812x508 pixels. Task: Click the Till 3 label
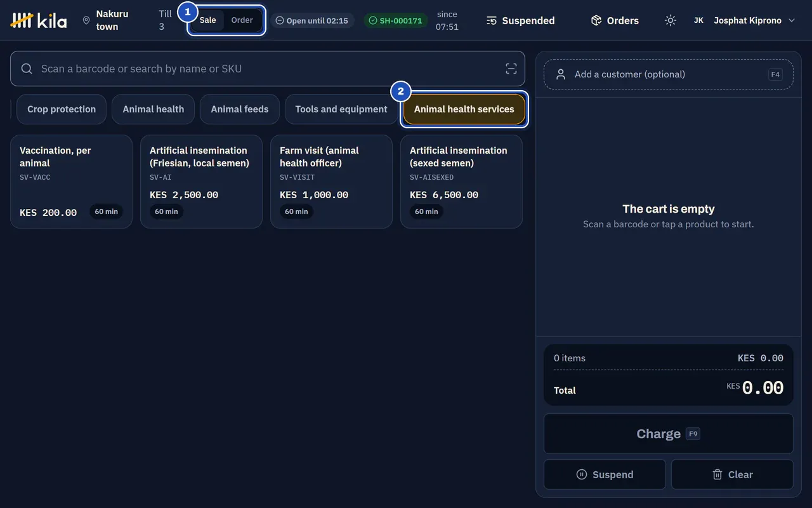pyautogui.click(x=165, y=20)
